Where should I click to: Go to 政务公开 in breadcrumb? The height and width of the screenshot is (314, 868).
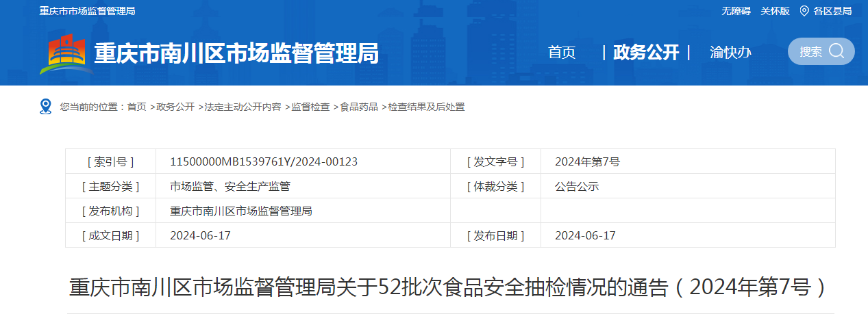(x=175, y=107)
